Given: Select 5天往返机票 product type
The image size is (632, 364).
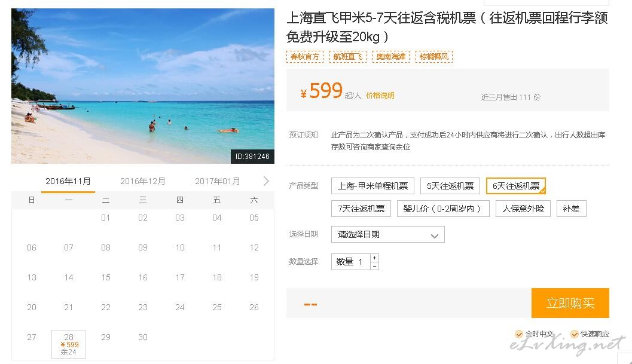Looking at the screenshot, I should coord(450,186).
